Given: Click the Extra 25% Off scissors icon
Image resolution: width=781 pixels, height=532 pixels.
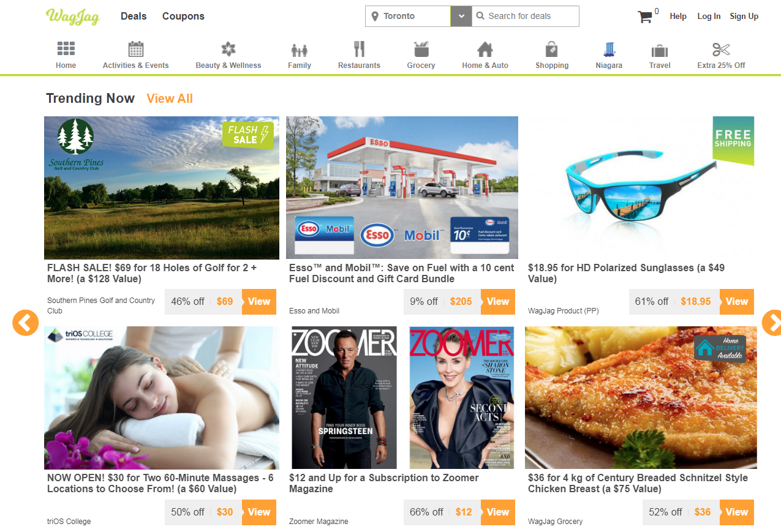Looking at the screenshot, I should (x=721, y=50).
